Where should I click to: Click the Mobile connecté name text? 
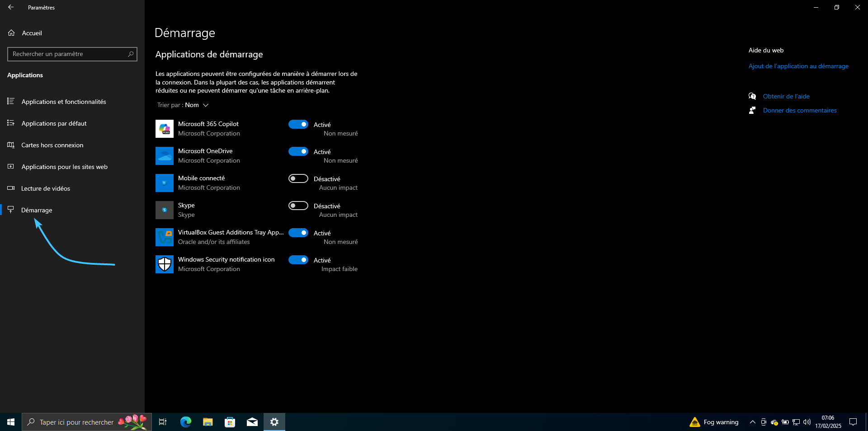201,178
